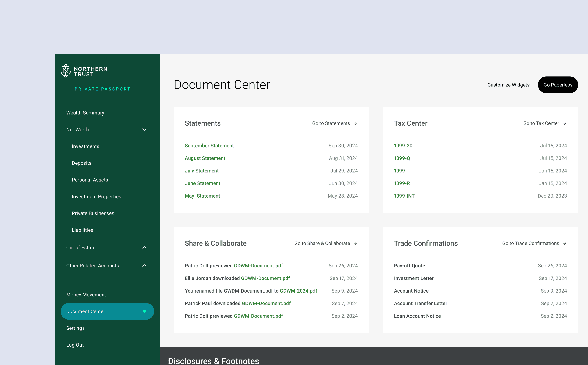
Task: Open the 1099-INT tax document
Action: pos(404,196)
